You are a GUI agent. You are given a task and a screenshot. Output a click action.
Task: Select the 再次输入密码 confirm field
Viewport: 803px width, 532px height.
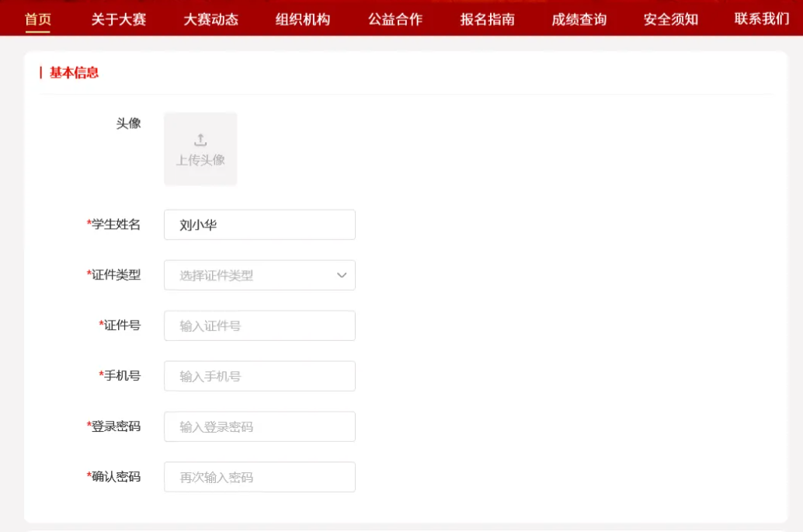click(259, 477)
